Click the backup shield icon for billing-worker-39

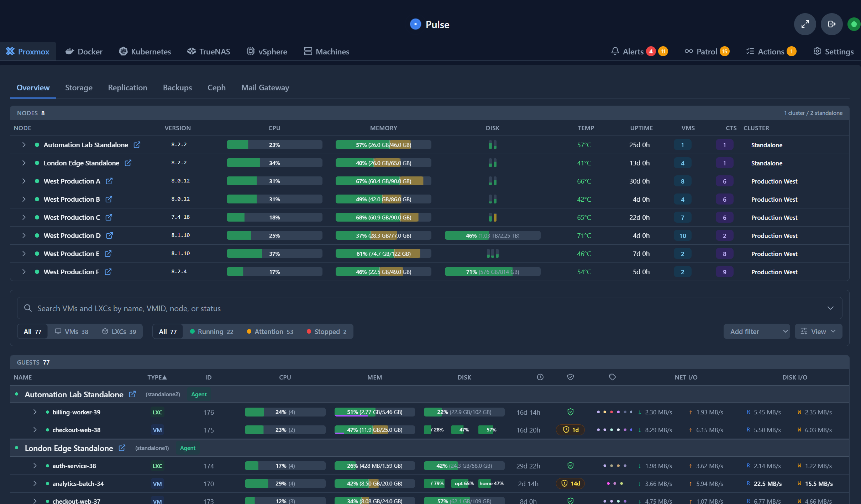point(570,412)
